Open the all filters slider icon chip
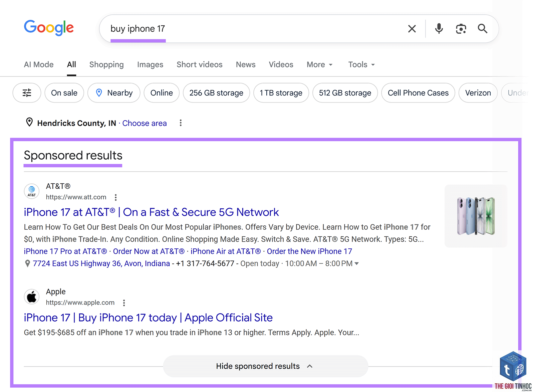Screen dimensions: 534x392 [x=27, y=93]
